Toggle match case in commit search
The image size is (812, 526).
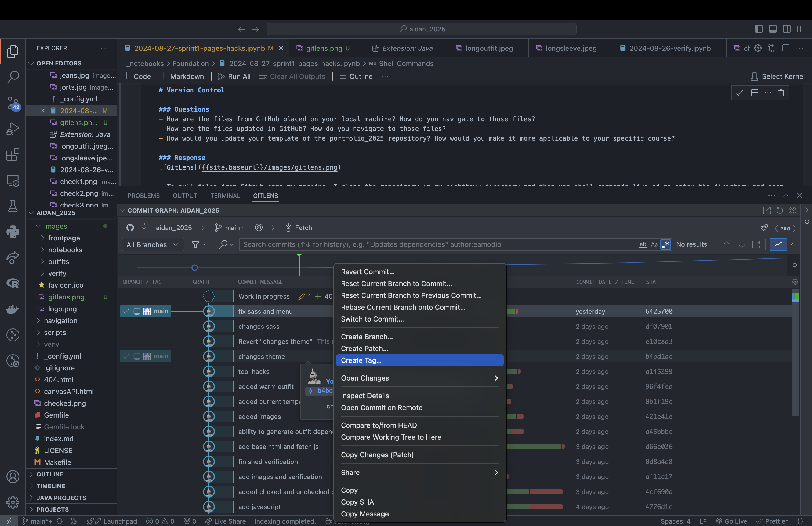(x=654, y=244)
